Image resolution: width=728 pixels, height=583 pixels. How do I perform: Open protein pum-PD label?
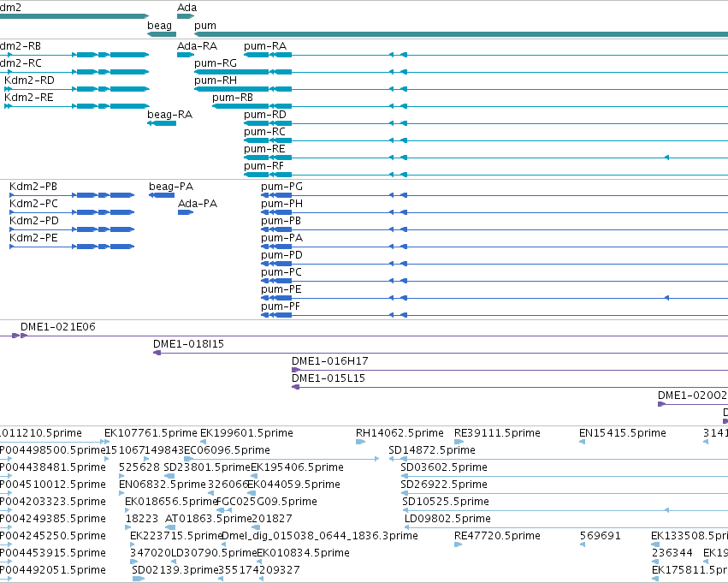coord(281,256)
